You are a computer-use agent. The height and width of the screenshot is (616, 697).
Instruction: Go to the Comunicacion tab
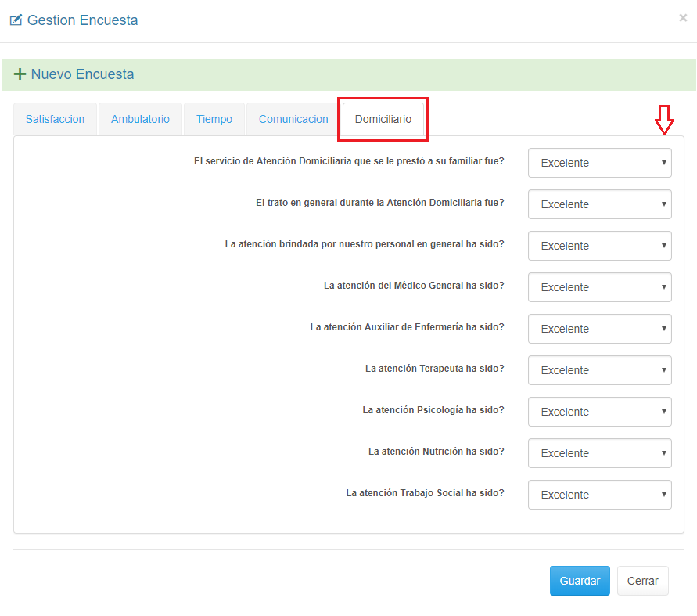tap(293, 119)
